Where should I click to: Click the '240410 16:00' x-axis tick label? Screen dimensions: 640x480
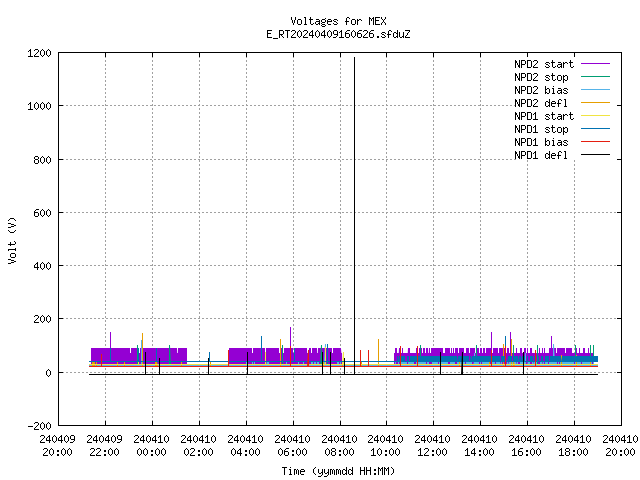pyautogui.click(x=526, y=446)
